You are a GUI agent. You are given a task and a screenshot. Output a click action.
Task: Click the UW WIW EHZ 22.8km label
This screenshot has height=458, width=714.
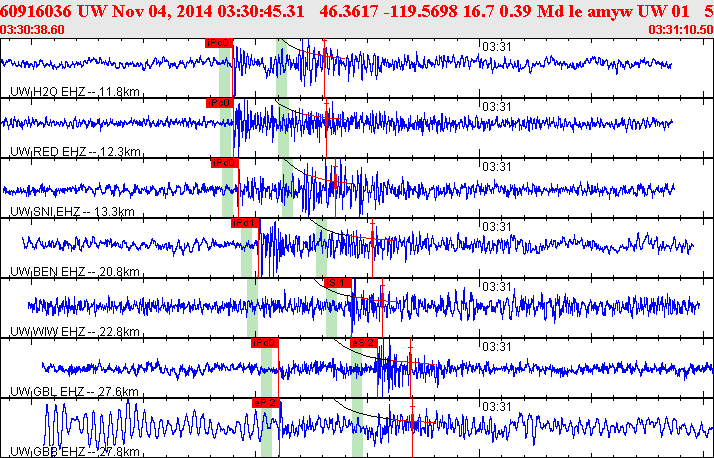[72, 332]
